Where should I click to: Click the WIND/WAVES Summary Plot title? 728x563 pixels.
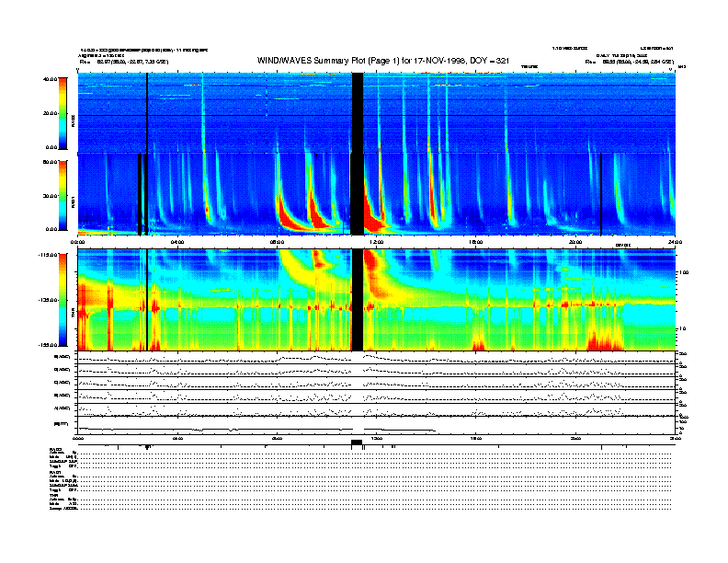(x=383, y=61)
